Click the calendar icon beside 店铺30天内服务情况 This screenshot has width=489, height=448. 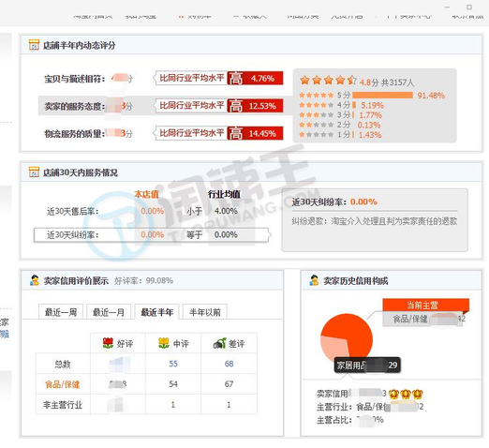pos(34,172)
